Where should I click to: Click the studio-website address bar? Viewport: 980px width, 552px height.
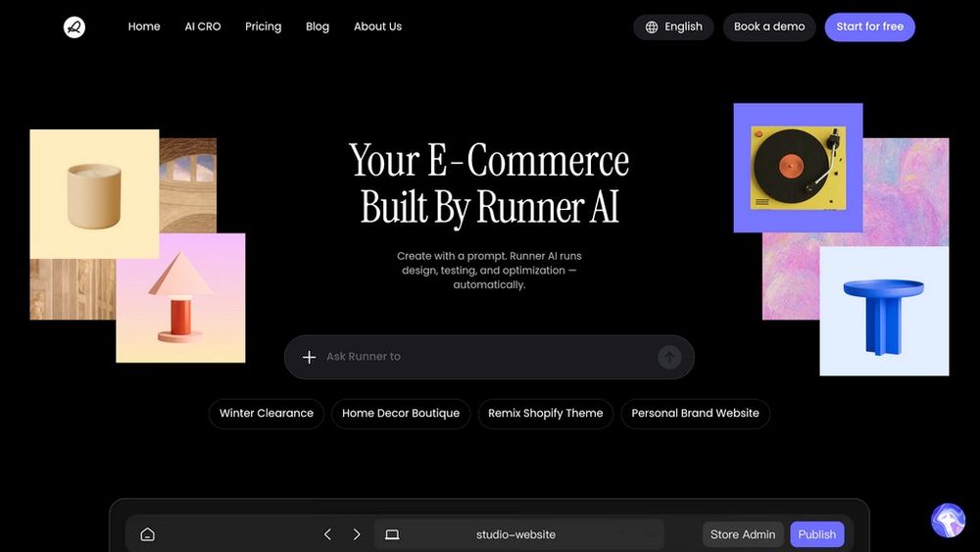(x=518, y=534)
